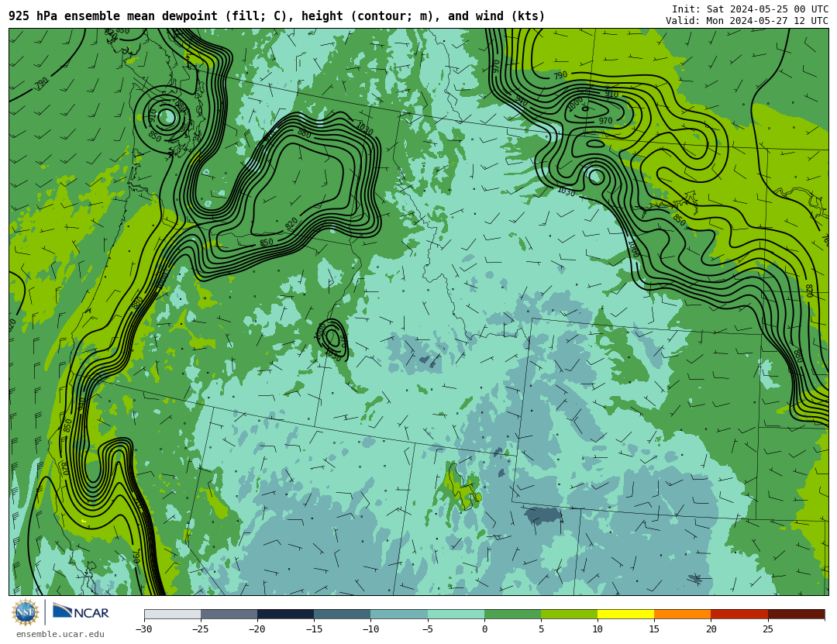
Task: Click the -10 to -5 teal swatch
Action: (399, 615)
